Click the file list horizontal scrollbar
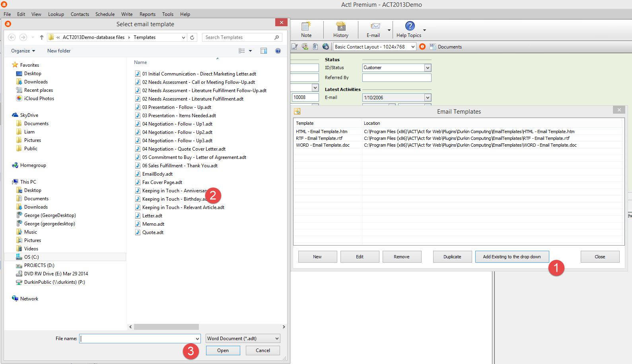Viewport: 632px width, 364px height. (x=166, y=327)
